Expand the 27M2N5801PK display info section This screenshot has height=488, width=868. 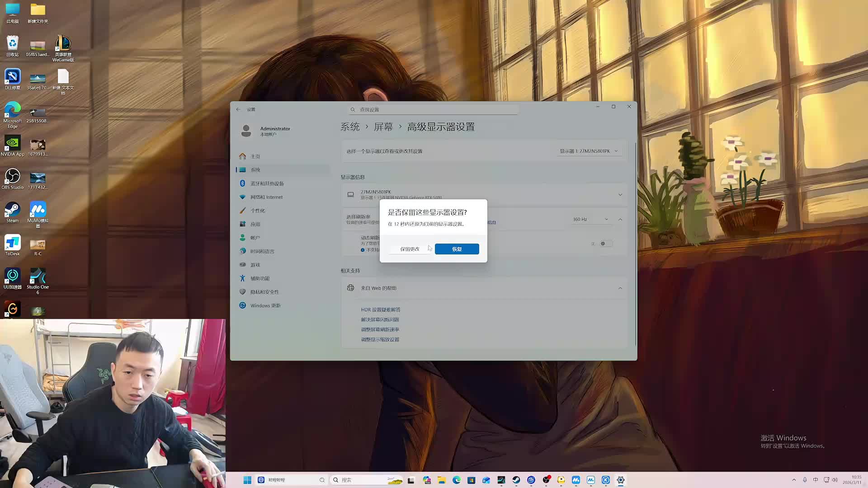coord(620,195)
